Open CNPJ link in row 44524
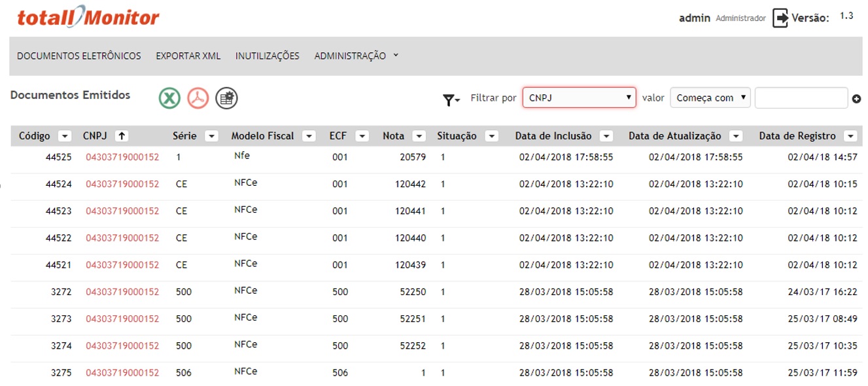The width and height of the screenshot is (868, 386). 122,184
